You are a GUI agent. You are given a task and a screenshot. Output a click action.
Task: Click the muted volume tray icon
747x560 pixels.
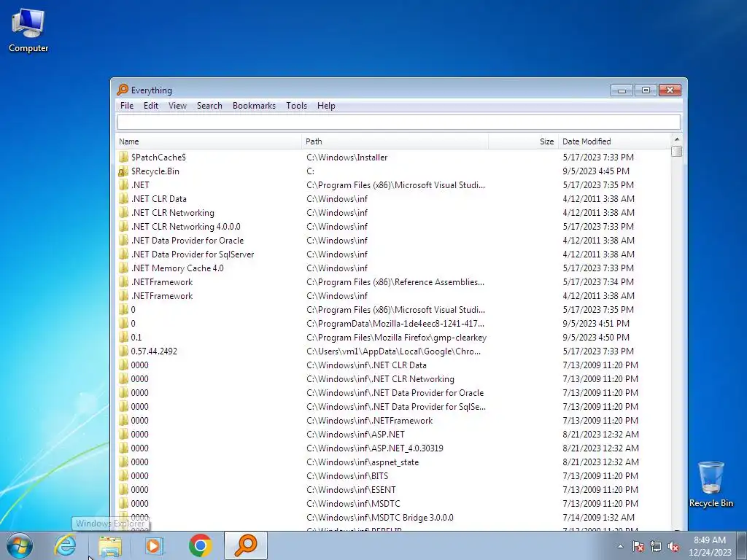coord(673,546)
